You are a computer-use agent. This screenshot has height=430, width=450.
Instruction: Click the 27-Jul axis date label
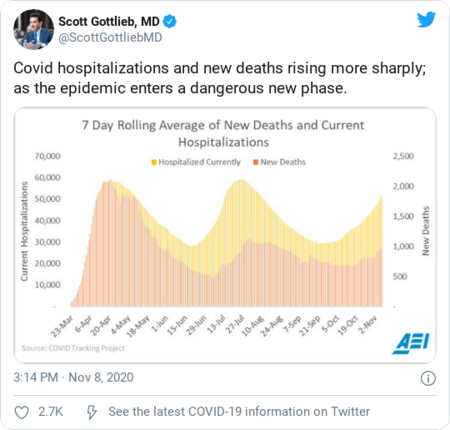coord(236,324)
